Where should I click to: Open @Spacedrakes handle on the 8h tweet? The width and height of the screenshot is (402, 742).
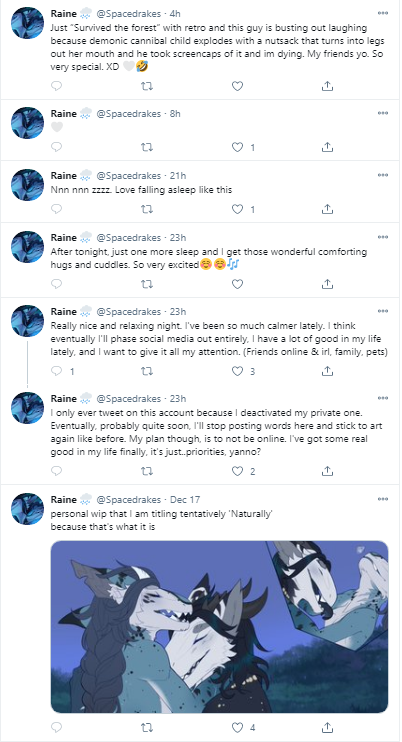click(x=128, y=114)
